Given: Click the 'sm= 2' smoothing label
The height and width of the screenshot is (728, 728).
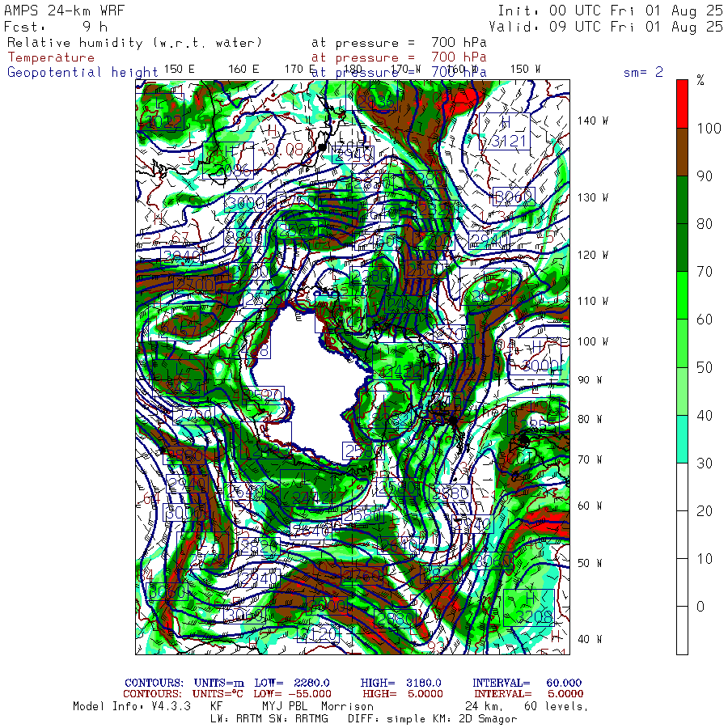Looking at the screenshot, I should click(643, 72).
